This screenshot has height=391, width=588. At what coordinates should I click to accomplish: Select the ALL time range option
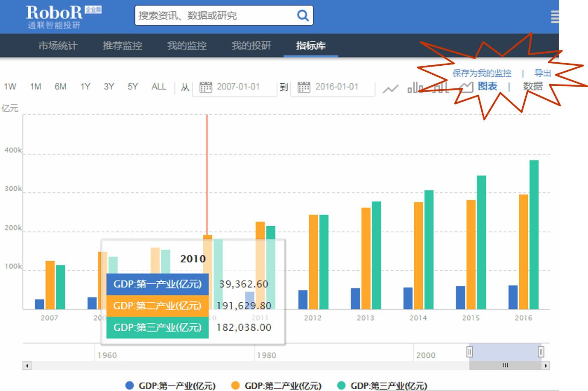[x=159, y=87]
